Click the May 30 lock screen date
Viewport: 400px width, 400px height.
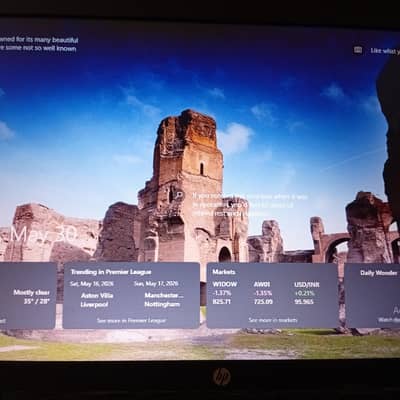[44, 234]
